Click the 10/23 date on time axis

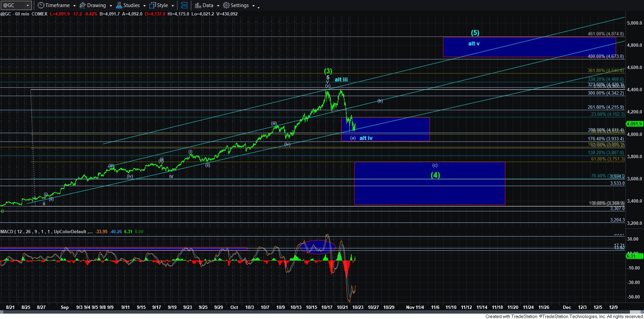[x=358, y=307]
